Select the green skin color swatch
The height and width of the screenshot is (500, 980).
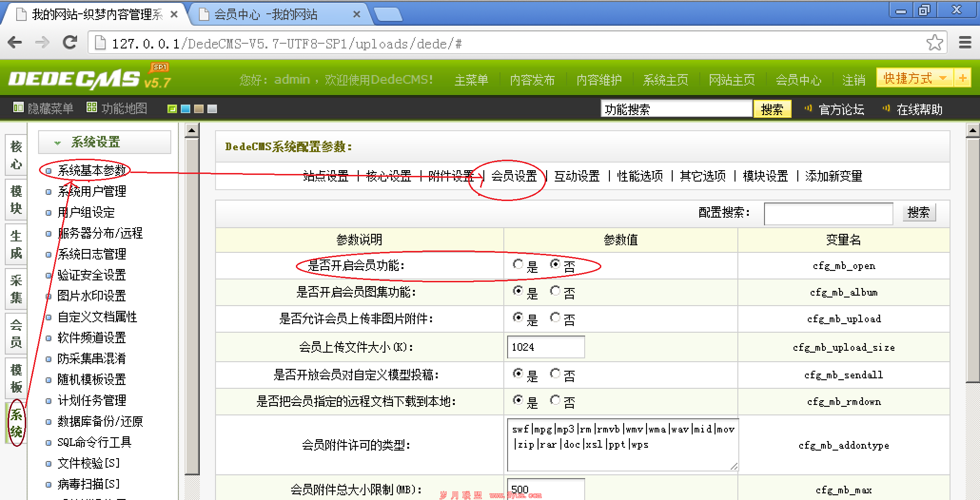[x=172, y=109]
